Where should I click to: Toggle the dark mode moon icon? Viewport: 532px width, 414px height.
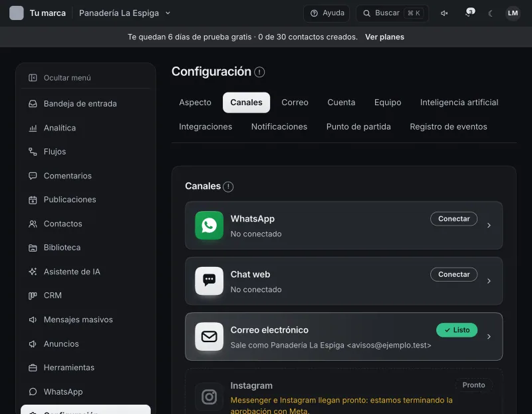point(490,13)
